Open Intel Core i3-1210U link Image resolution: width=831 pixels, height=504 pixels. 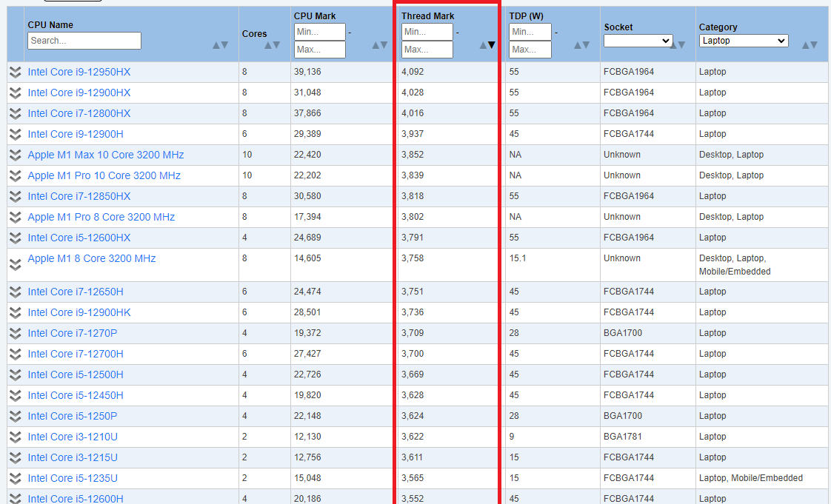[x=73, y=437]
